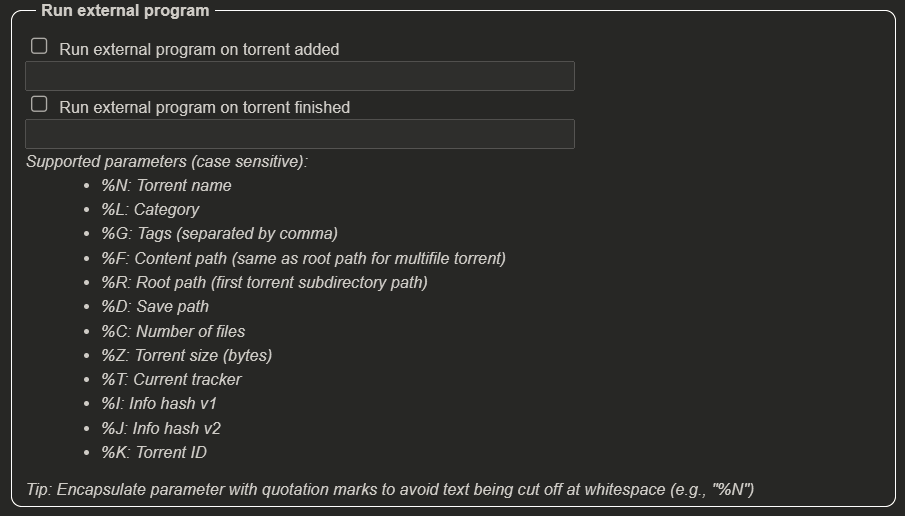Click the 'Run external program on torrent finished' label

pos(204,107)
